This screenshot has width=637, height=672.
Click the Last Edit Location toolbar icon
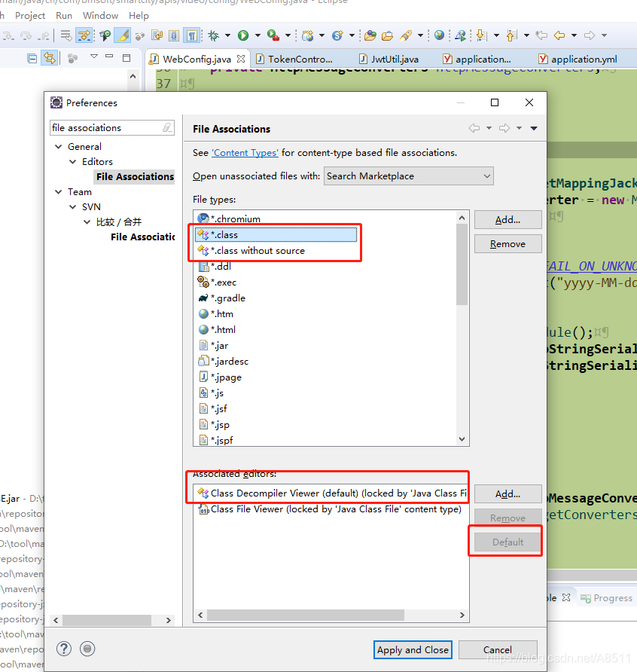click(x=542, y=35)
